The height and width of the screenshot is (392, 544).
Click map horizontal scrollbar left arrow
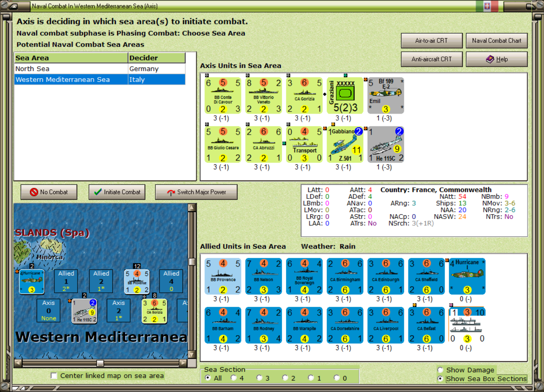(x=18, y=363)
